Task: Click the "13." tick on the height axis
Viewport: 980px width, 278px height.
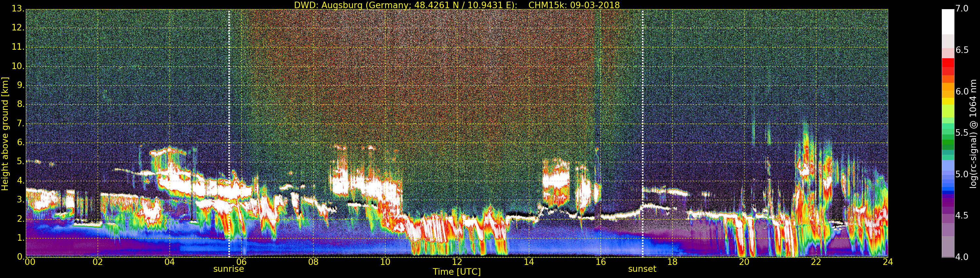Action: coord(18,9)
